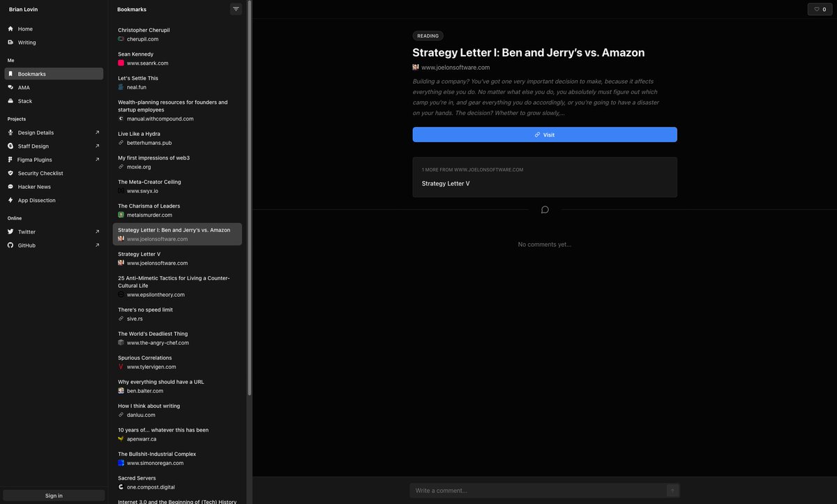837x504 pixels.
Task: Open Writing in the sidebar
Action: click(54, 43)
